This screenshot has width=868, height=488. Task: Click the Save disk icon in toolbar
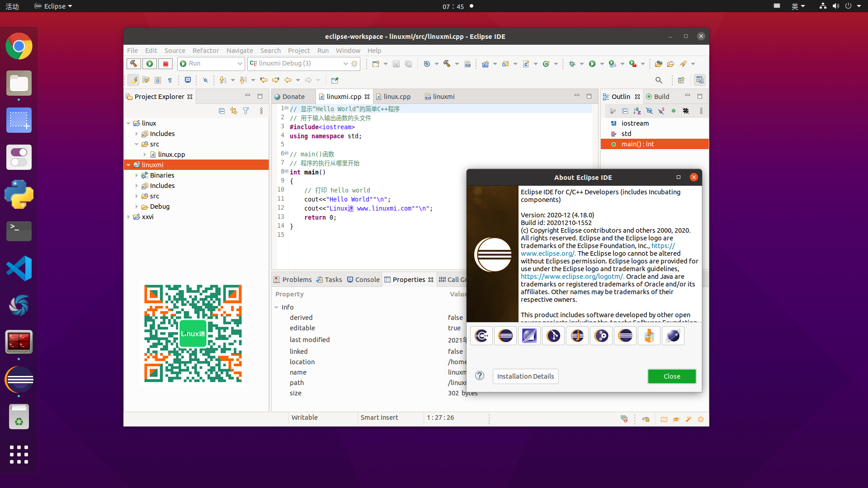tap(396, 64)
